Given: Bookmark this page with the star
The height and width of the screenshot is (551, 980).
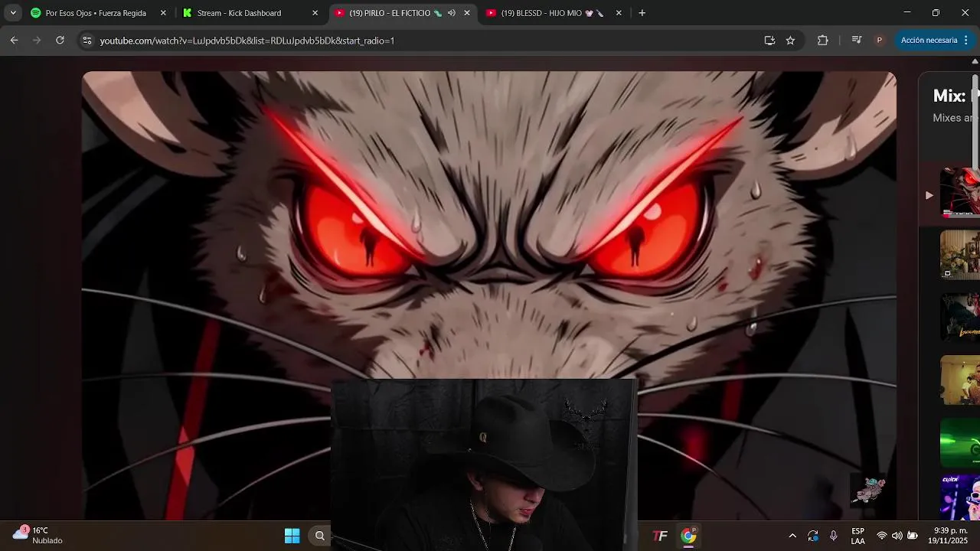Looking at the screenshot, I should 790,41.
